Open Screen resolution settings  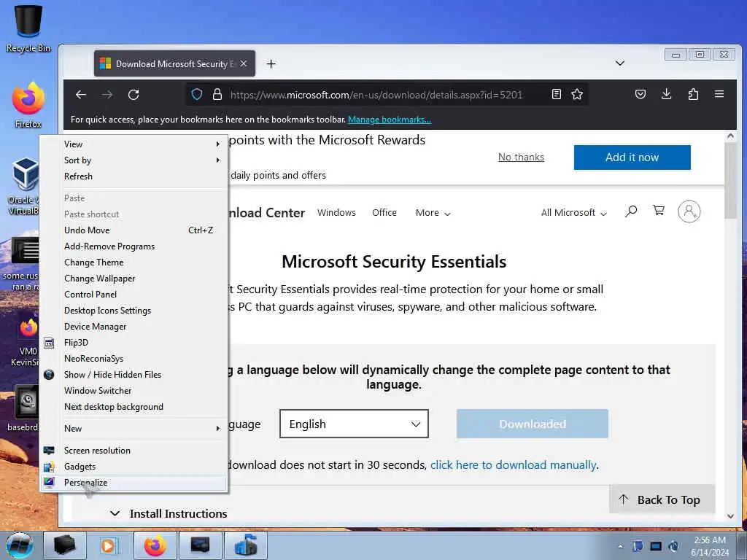[133, 451]
